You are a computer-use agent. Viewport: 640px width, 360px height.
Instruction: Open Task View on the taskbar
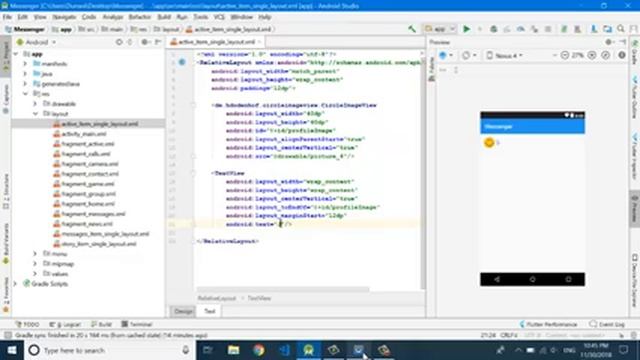[x=208, y=350]
